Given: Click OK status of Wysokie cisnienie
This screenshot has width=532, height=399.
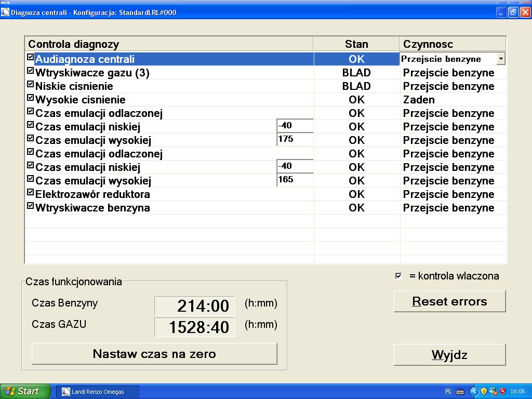Looking at the screenshot, I should pos(356,100).
